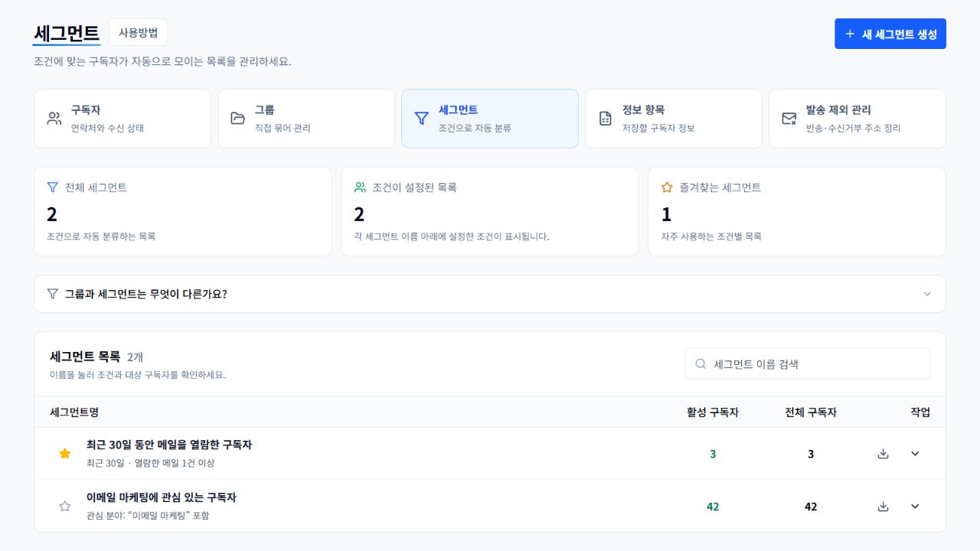Click star icon on 즐겨찾는 세그먼트 card
Viewport: 980px width, 551px height.
tap(667, 187)
